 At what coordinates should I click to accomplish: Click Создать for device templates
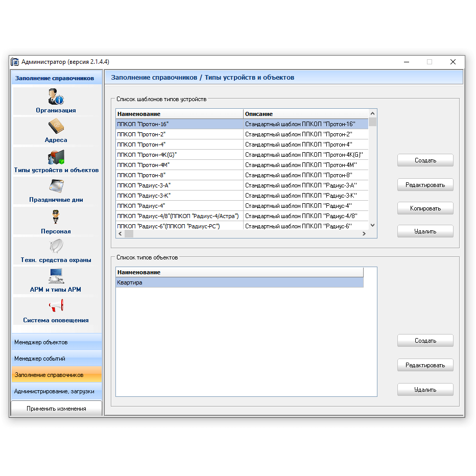point(425,160)
